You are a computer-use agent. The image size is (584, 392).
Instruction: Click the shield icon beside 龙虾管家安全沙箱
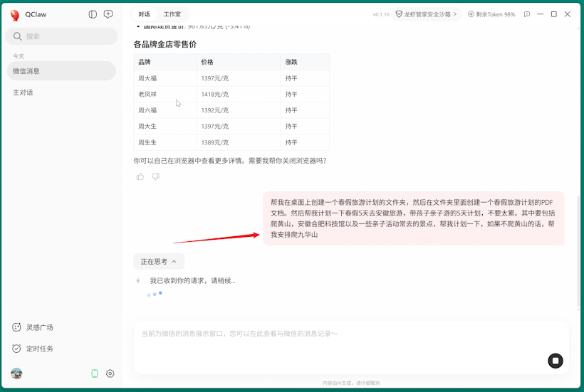pos(399,14)
